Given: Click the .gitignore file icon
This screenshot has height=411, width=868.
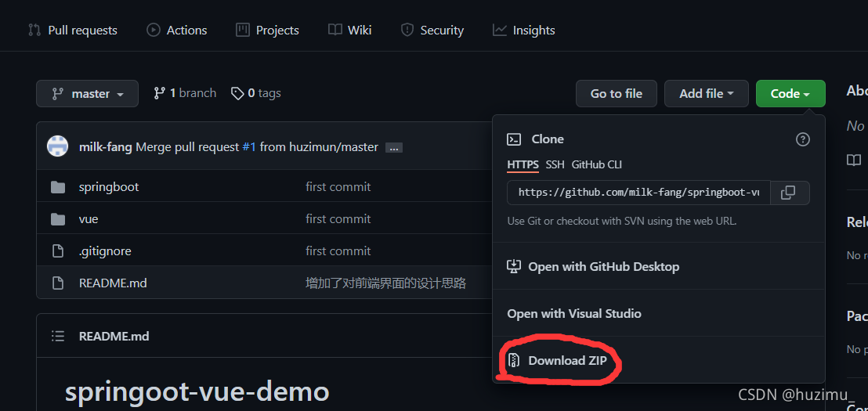Looking at the screenshot, I should point(57,251).
